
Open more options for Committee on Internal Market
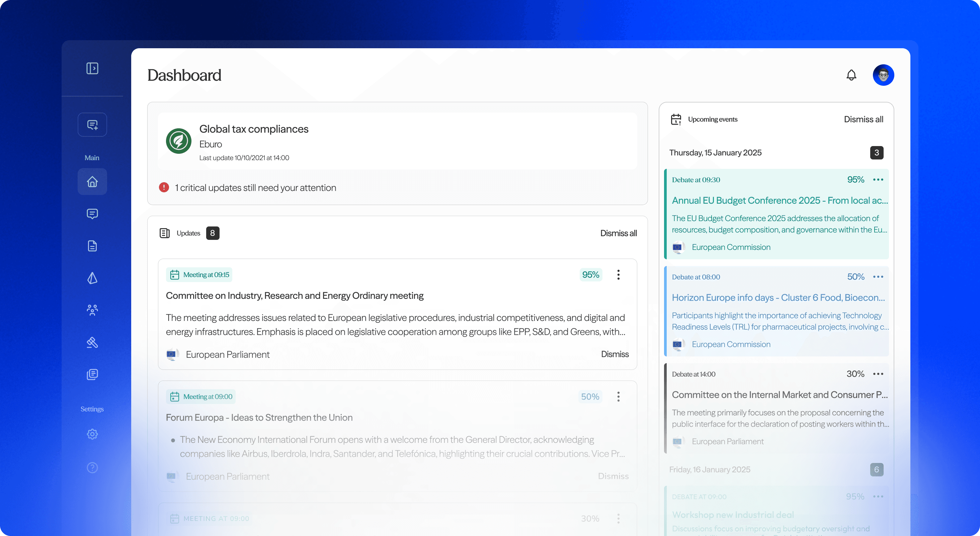[879, 374]
